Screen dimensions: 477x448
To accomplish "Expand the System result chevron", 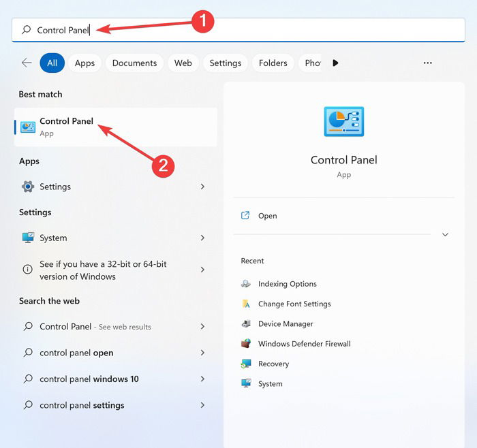I will [x=202, y=238].
